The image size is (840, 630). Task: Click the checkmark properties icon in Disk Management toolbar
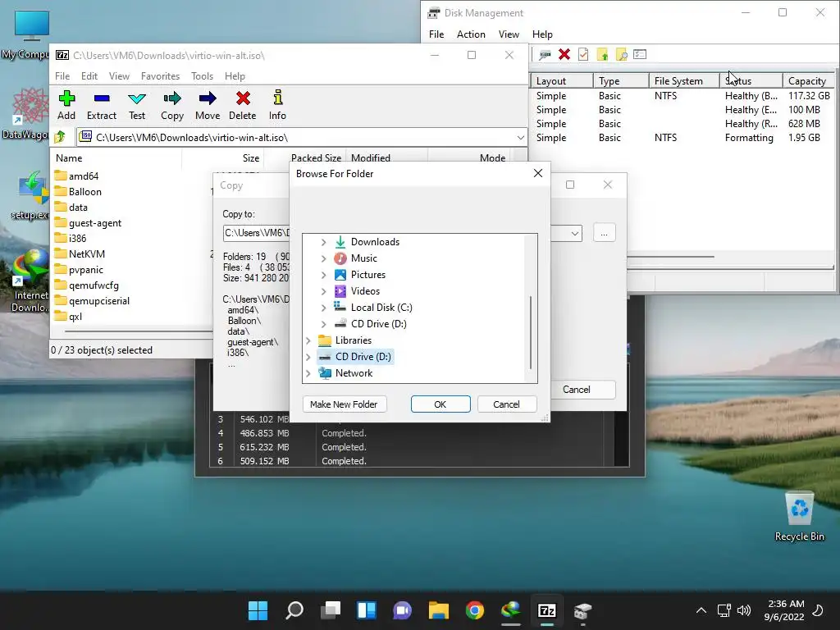click(583, 54)
